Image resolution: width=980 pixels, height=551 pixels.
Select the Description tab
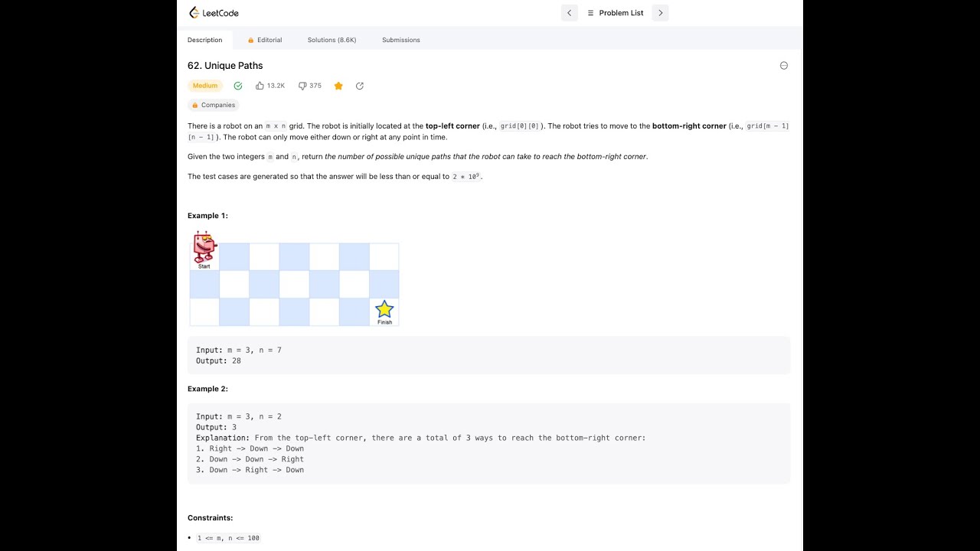click(204, 40)
